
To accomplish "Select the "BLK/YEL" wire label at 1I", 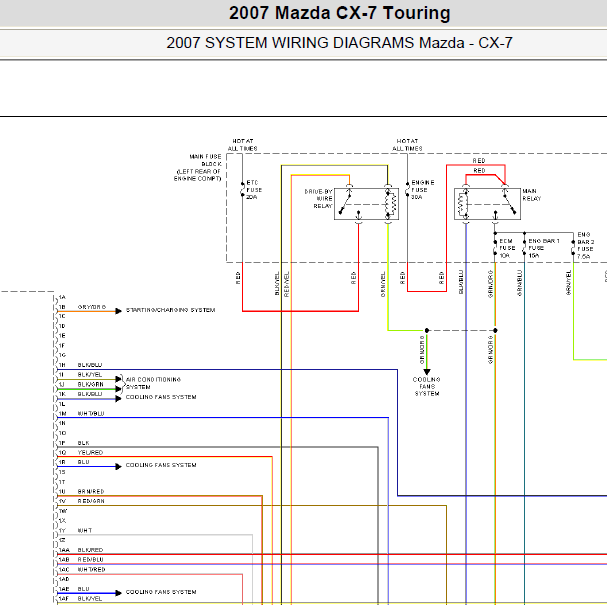I will (90, 375).
